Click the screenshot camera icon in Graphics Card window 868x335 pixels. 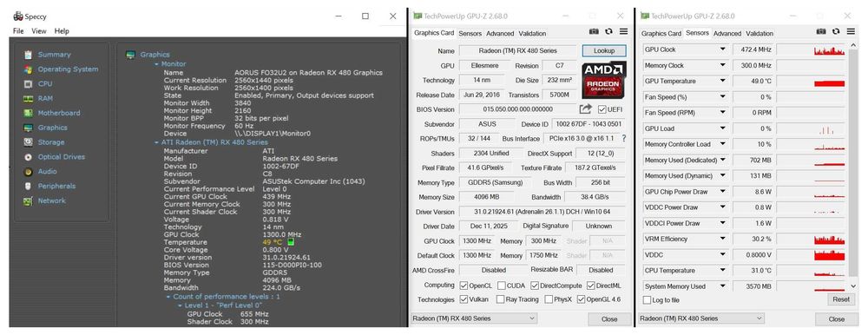[x=594, y=31]
